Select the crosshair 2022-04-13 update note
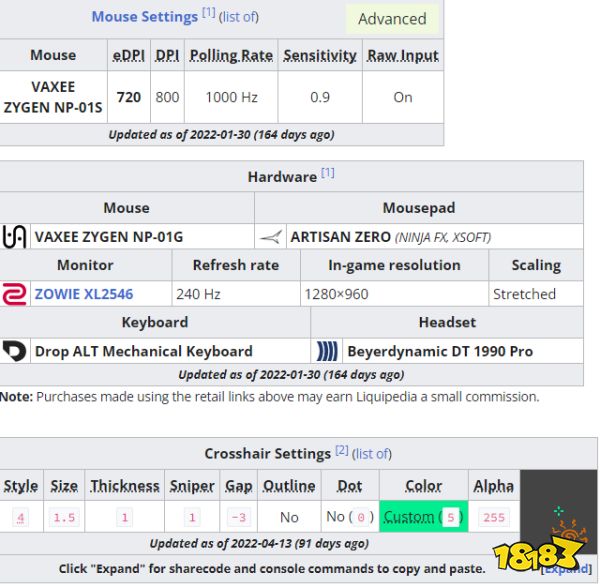The height and width of the screenshot is (588, 600). (x=259, y=544)
